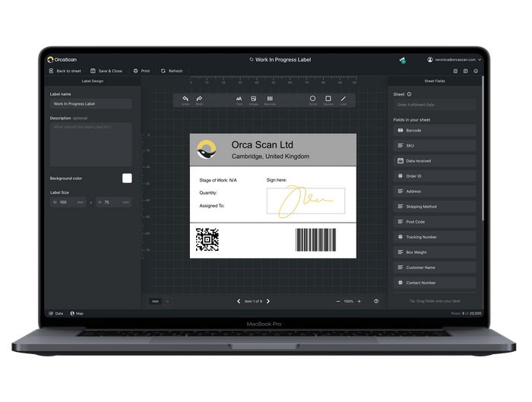The width and height of the screenshot is (532, 402).
Task: Click 'Stage of Work: N/A' text
Action: tap(218, 180)
